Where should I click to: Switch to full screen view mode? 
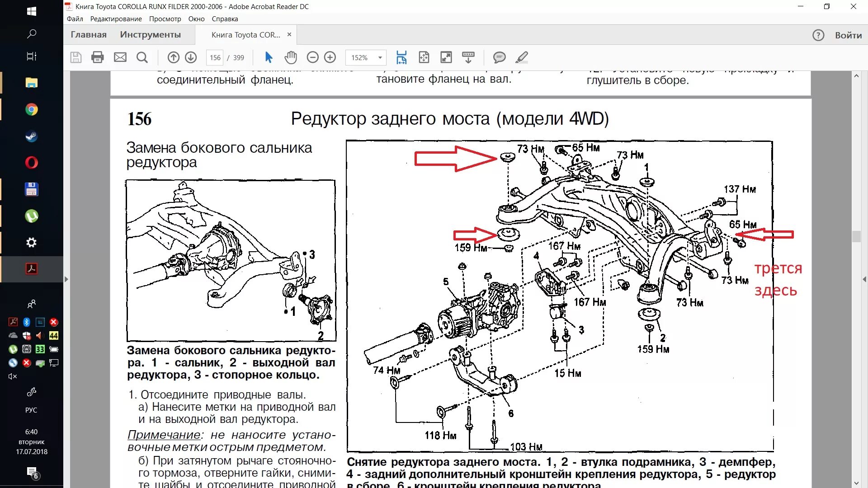[x=446, y=57]
